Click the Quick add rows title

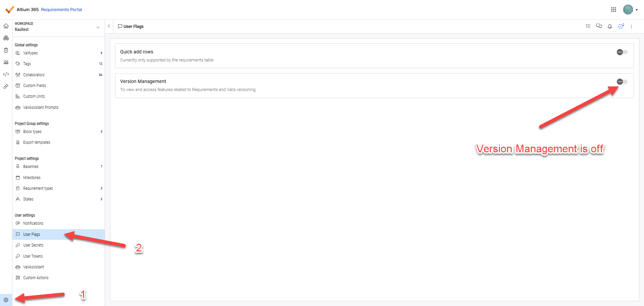[x=137, y=52]
